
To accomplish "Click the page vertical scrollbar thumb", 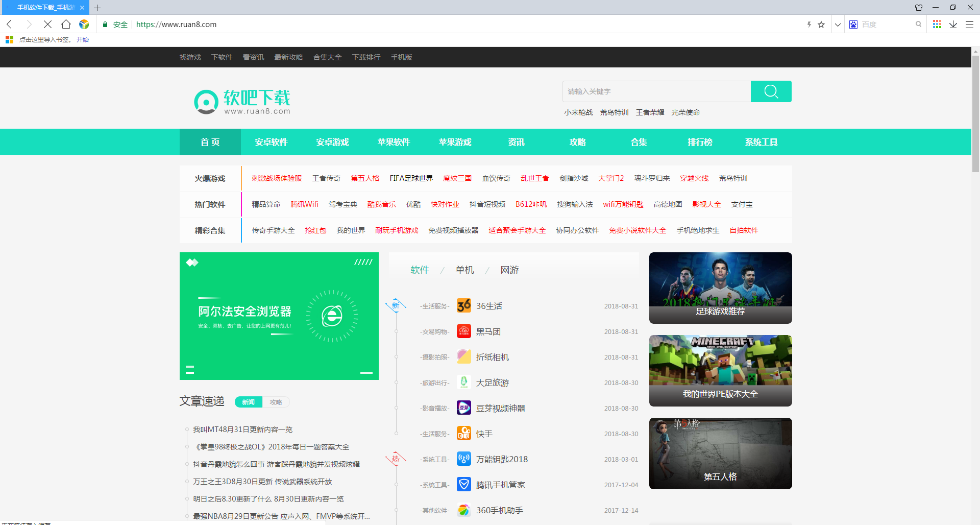I will pos(975,113).
